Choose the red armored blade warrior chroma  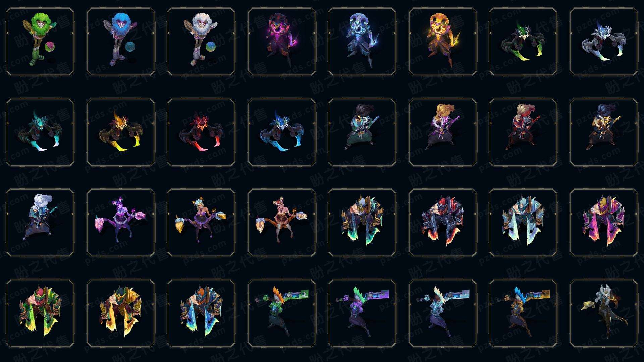pyautogui.click(x=443, y=223)
